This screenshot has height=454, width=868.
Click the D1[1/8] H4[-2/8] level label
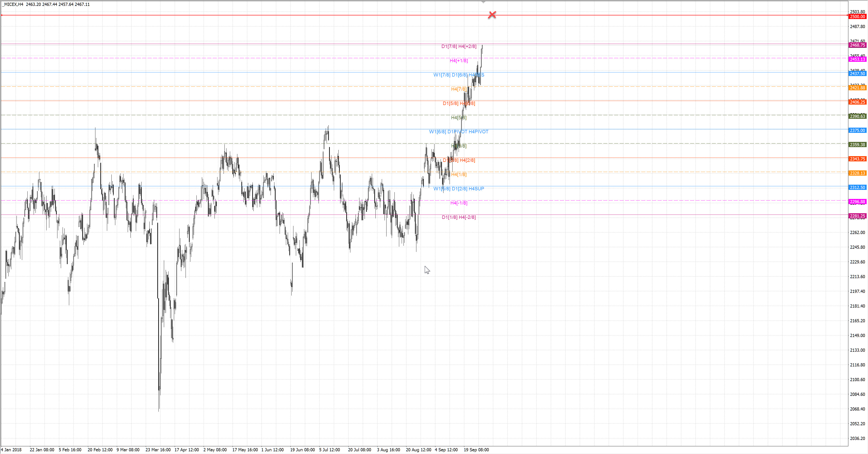click(x=459, y=217)
